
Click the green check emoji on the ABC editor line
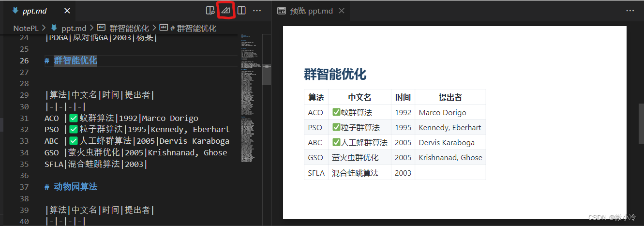[x=74, y=141]
